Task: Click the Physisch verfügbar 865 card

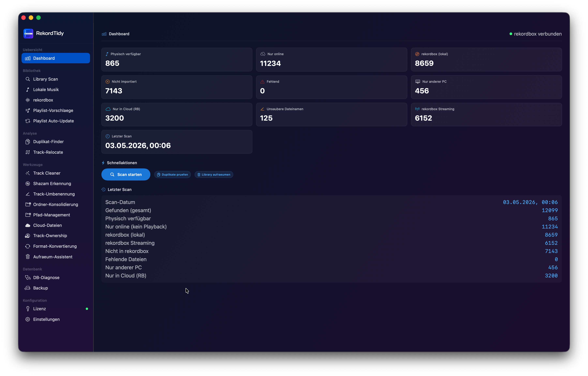Action: tap(177, 60)
